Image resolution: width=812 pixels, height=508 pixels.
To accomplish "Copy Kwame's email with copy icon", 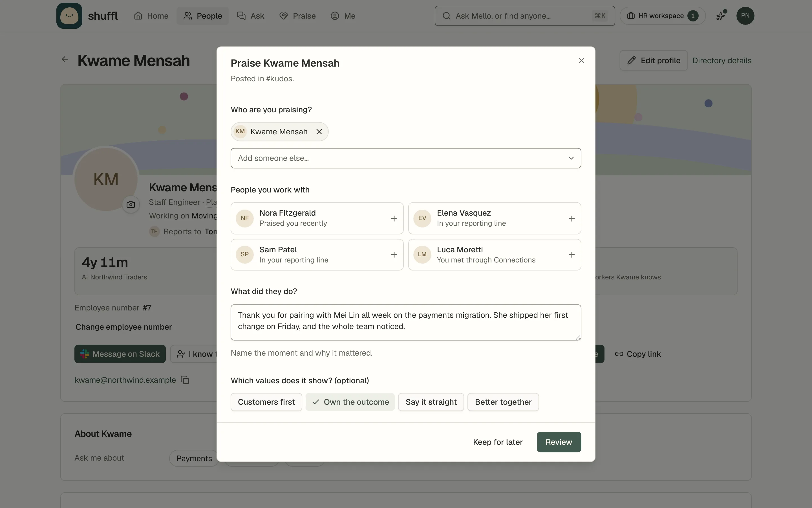I will (185, 380).
